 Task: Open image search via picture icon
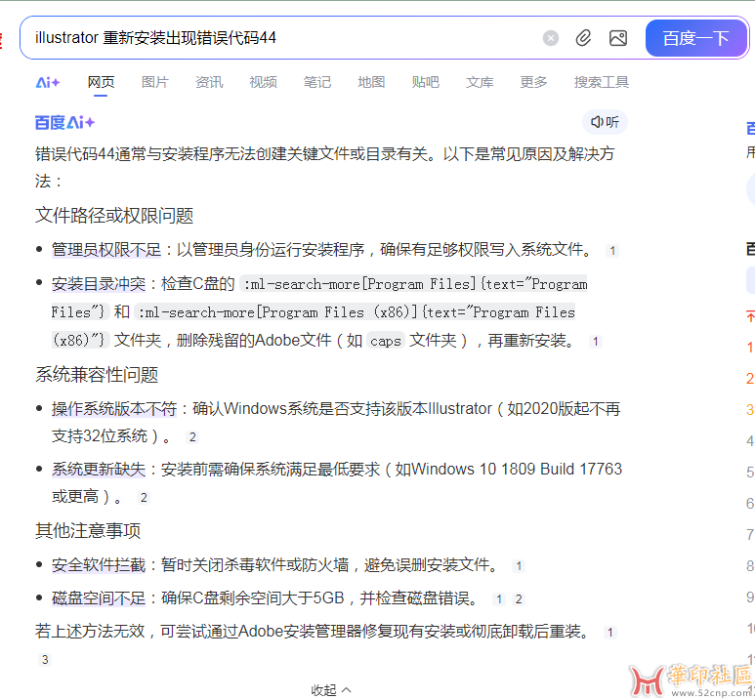pos(617,38)
